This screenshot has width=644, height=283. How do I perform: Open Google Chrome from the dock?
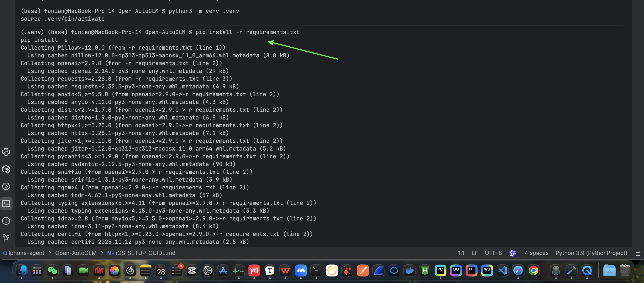click(x=533, y=270)
